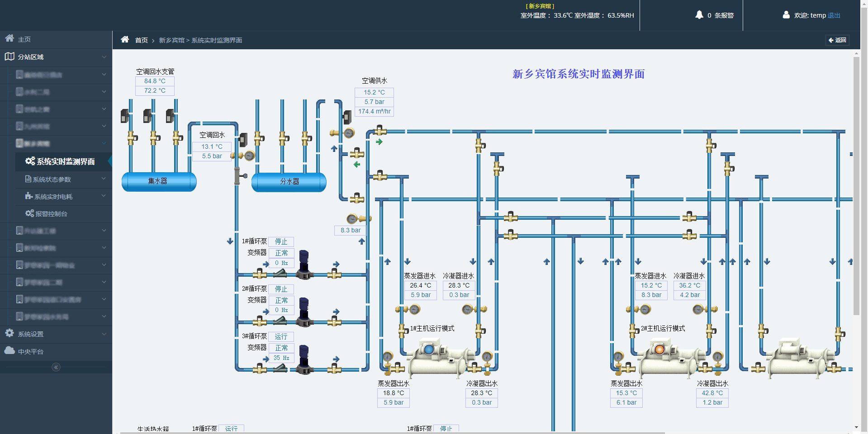Click the 174.4 m³/hr flow reading
Screen dimensions: 868x434
(x=374, y=111)
